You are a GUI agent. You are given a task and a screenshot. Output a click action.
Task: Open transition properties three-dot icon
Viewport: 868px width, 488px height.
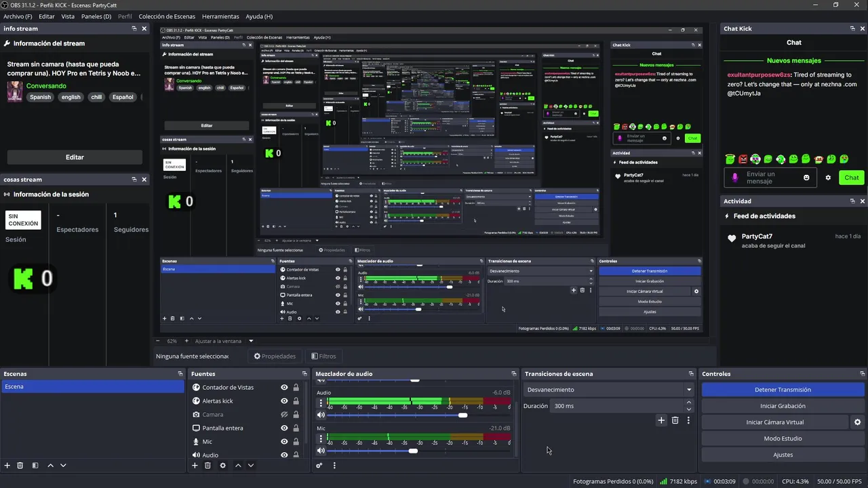pos(688,420)
